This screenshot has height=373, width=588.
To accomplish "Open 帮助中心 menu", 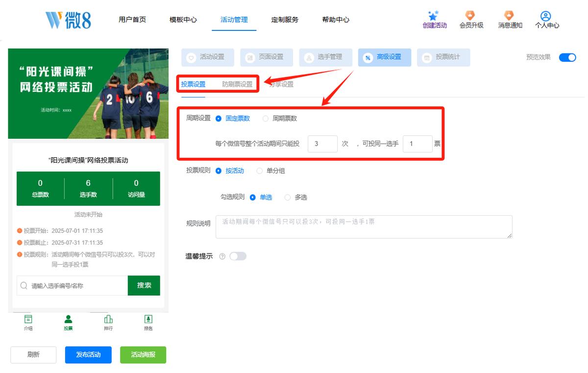I will pos(336,20).
